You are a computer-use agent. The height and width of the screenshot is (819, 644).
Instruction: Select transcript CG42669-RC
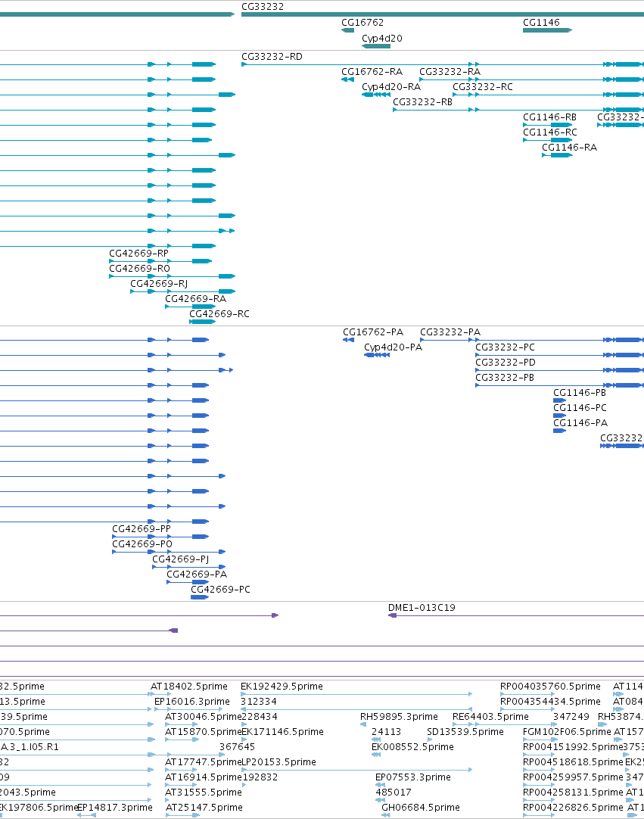[219, 314]
